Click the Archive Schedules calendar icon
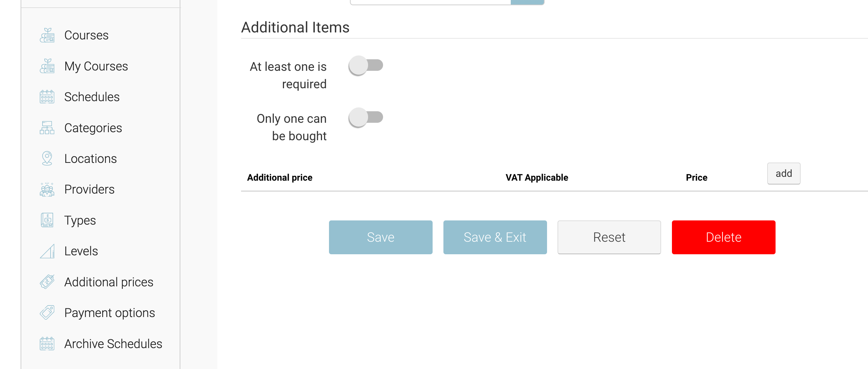Image resolution: width=868 pixels, height=369 pixels. [46, 344]
